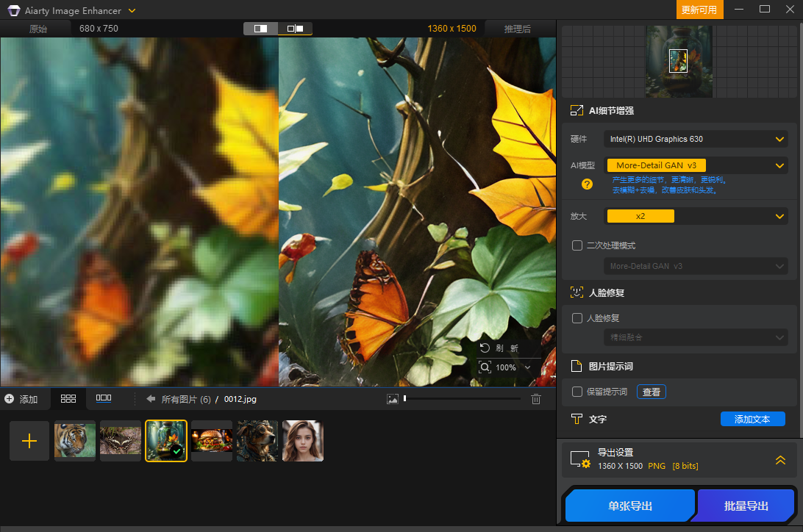Image resolution: width=803 pixels, height=532 pixels.
Task: Select the butterfly thumbnail
Action: pos(121,440)
